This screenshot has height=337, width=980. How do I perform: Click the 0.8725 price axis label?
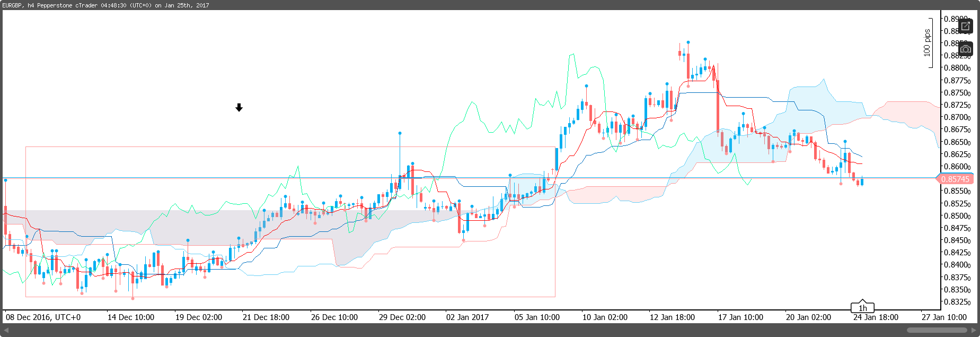957,105
